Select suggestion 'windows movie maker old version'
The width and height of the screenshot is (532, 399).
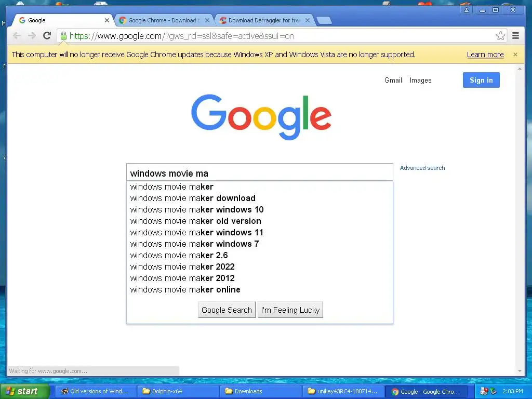coord(260,221)
